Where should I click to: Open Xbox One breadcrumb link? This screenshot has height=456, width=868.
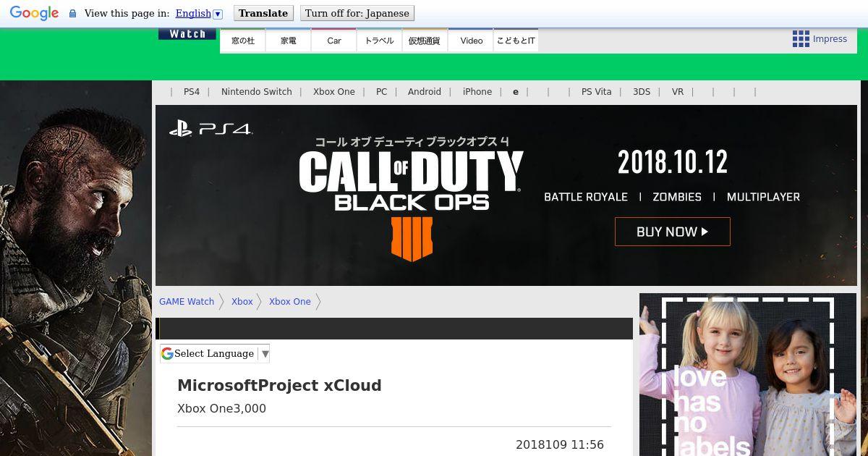(x=290, y=302)
